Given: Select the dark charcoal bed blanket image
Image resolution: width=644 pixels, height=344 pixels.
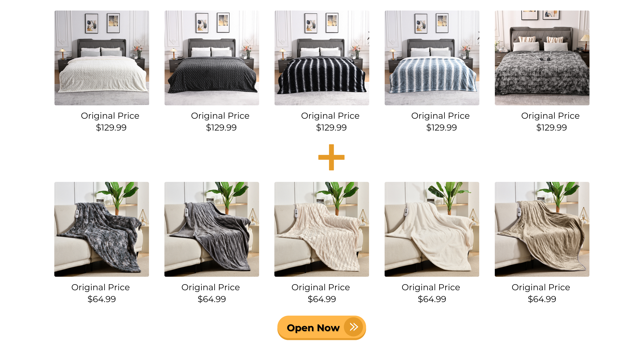Looking at the screenshot, I should point(212,58).
